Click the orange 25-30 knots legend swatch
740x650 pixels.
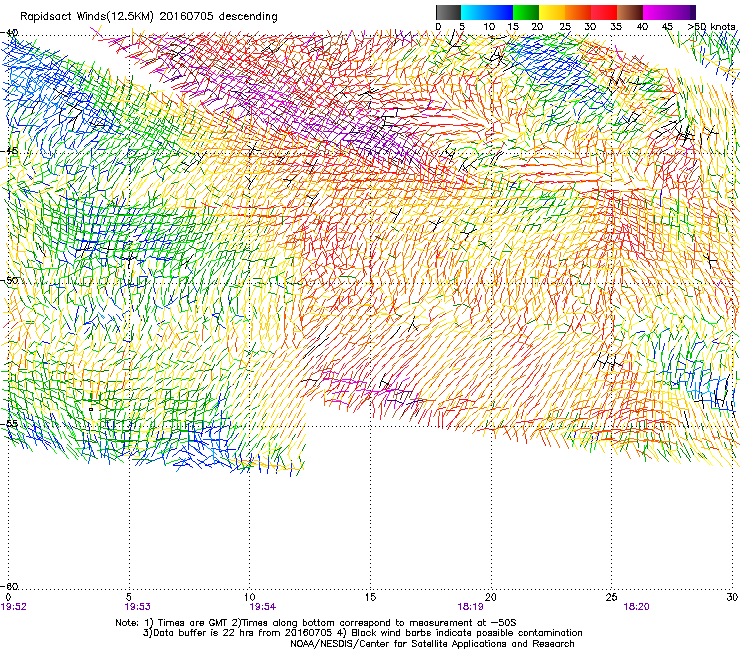[578, 12]
